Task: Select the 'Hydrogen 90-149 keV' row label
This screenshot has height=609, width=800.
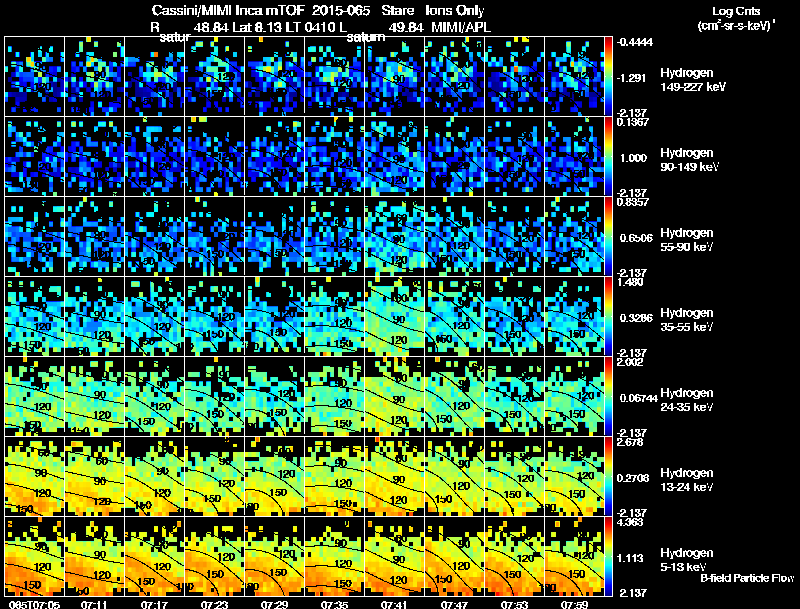Action: pos(690,160)
